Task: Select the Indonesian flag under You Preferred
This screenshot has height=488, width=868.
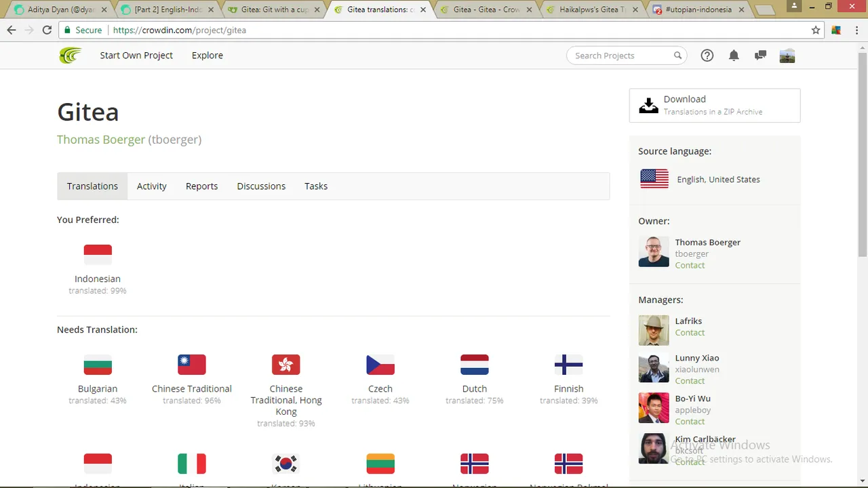Action: (x=98, y=255)
